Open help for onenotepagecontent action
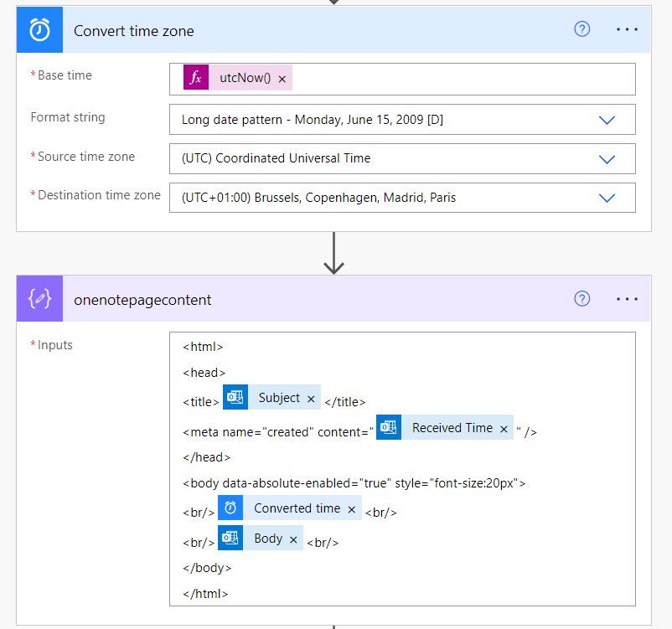This screenshot has height=629, width=672. click(x=582, y=299)
